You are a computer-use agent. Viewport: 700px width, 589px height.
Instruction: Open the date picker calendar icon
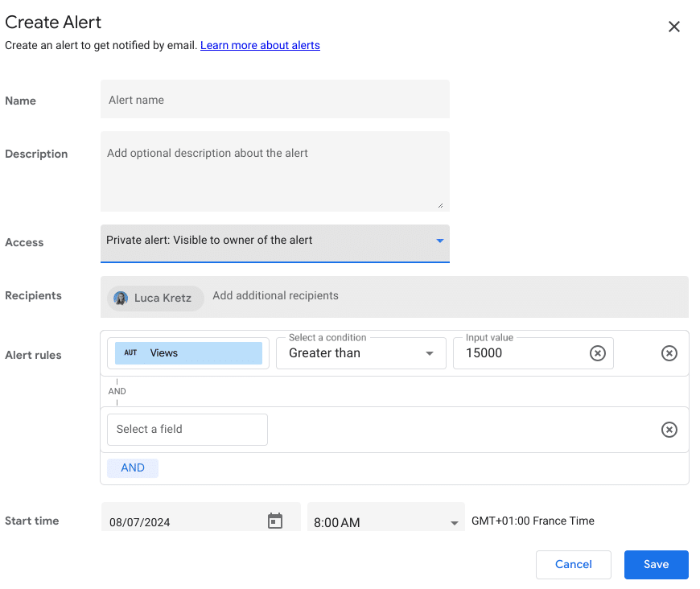[274, 520]
